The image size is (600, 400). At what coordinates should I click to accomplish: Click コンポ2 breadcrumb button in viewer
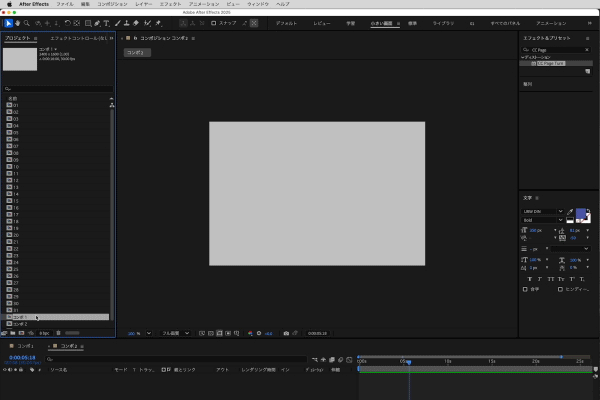tap(137, 52)
